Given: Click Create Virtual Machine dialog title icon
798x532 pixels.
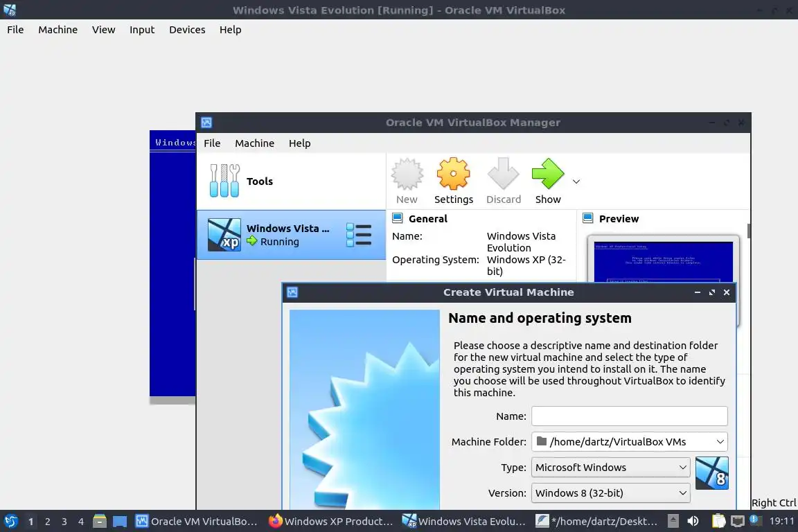Looking at the screenshot, I should [x=292, y=292].
